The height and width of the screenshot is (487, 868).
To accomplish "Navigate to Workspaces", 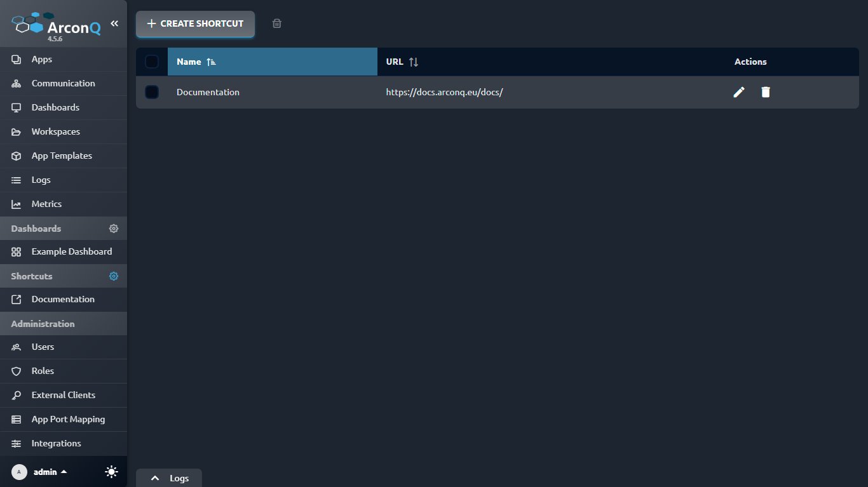I will click(x=64, y=131).
